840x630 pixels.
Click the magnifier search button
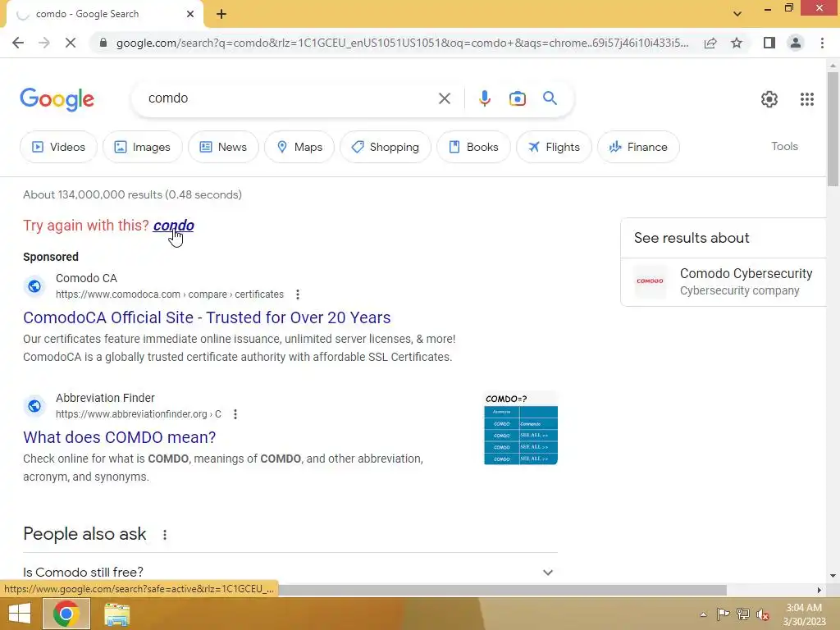(550, 98)
